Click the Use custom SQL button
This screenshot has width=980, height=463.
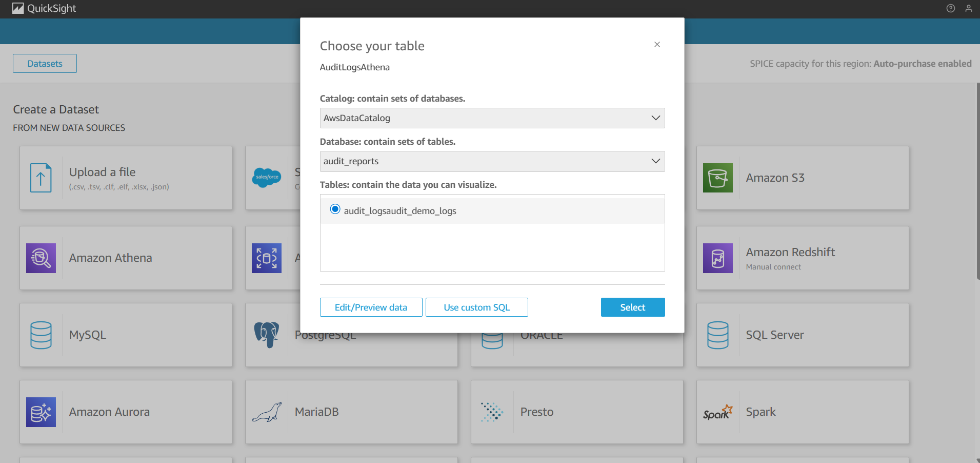click(x=477, y=307)
